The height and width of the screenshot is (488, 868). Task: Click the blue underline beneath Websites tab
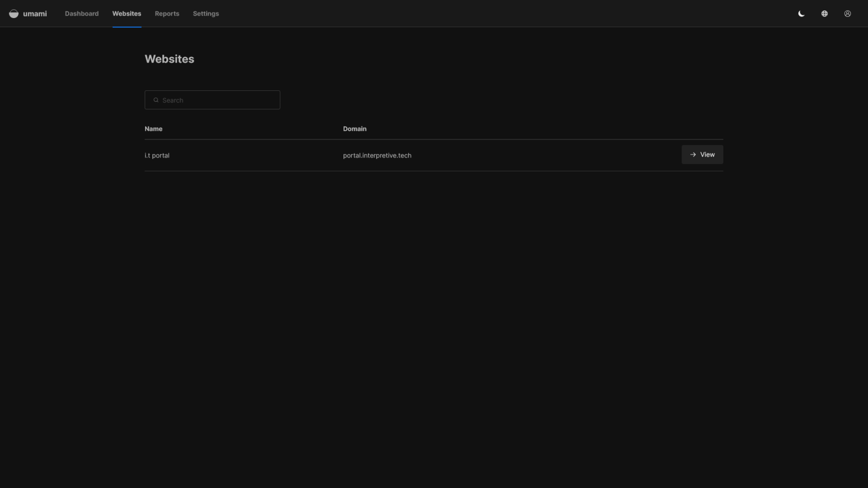[x=127, y=27]
